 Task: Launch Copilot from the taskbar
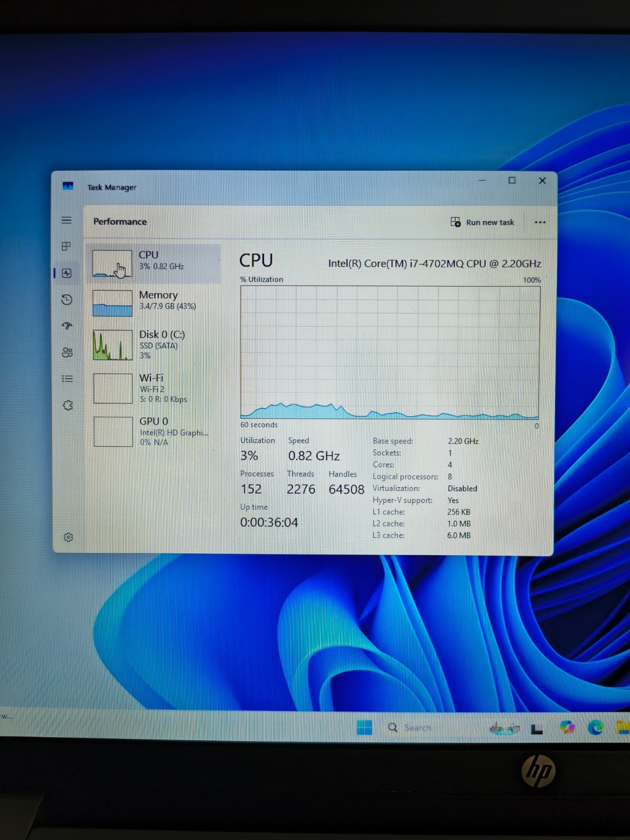coord(568,728)
